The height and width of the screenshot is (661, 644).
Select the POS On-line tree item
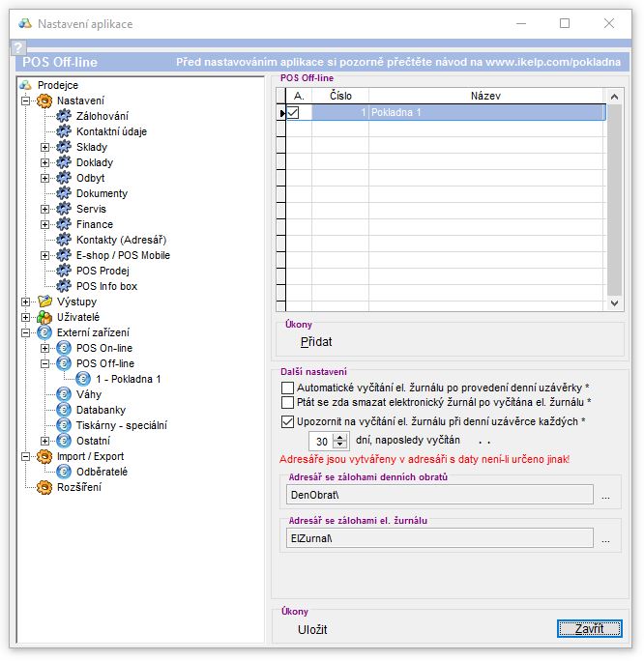point(104,348)
